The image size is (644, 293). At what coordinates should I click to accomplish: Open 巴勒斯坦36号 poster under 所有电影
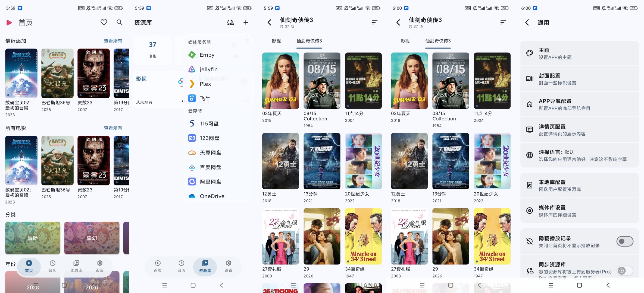(x=57, y=160)
